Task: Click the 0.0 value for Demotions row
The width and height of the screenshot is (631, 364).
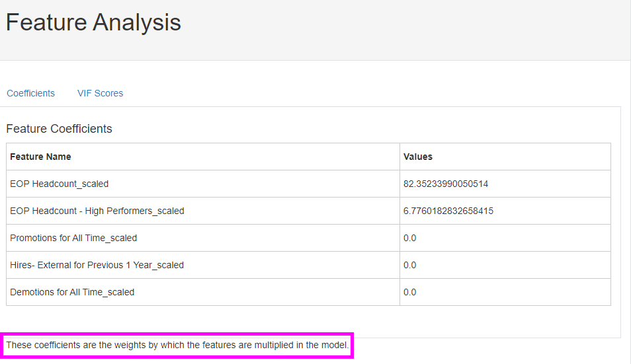Action: (x=409, y=292)
